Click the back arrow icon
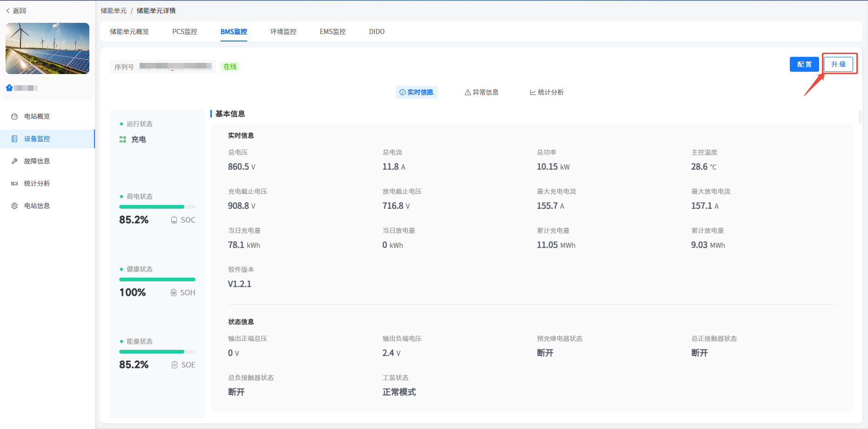Image resolution: width=868 pixels, height=429 pixels. click(x=8, y=11)
